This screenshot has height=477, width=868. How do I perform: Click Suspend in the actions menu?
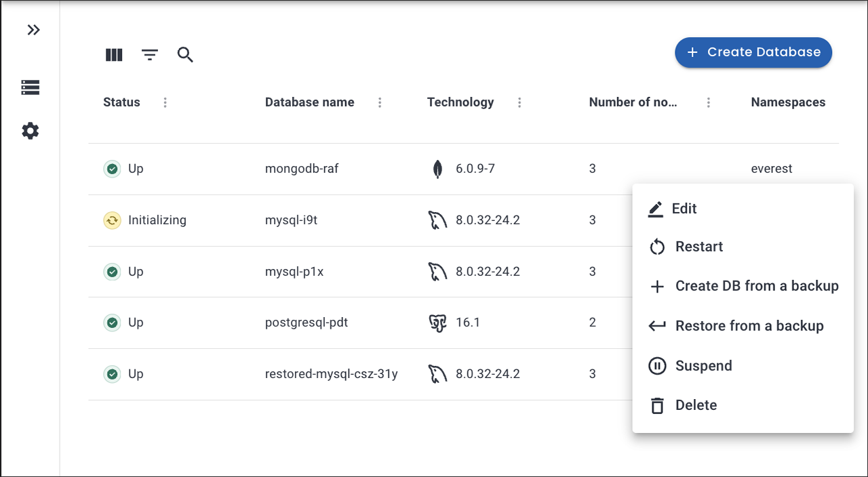tap(703, 366)
